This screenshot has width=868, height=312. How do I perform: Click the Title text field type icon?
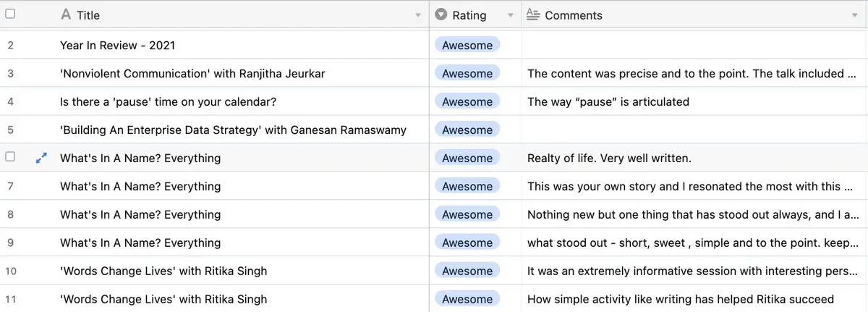66,14
